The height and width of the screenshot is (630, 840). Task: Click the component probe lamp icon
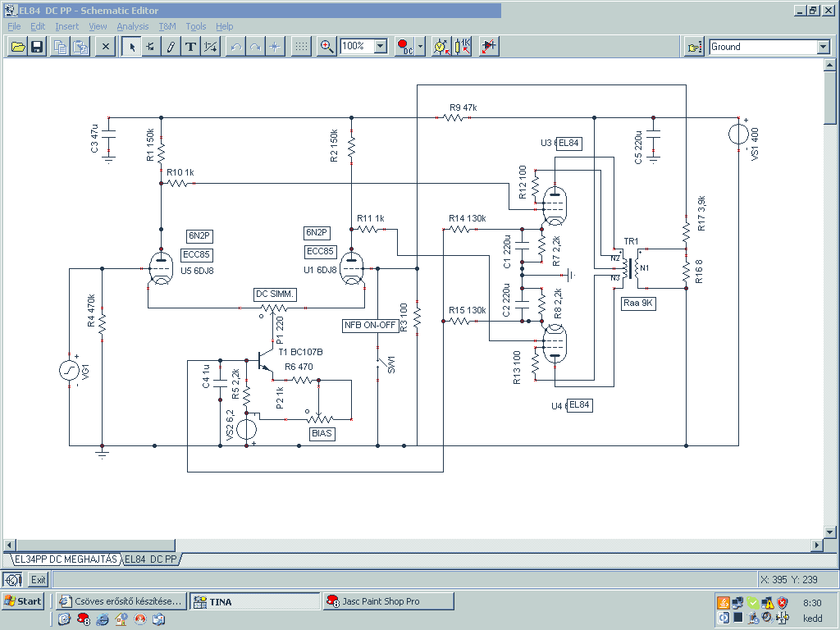pyautogui.click(x=441, y=47)
